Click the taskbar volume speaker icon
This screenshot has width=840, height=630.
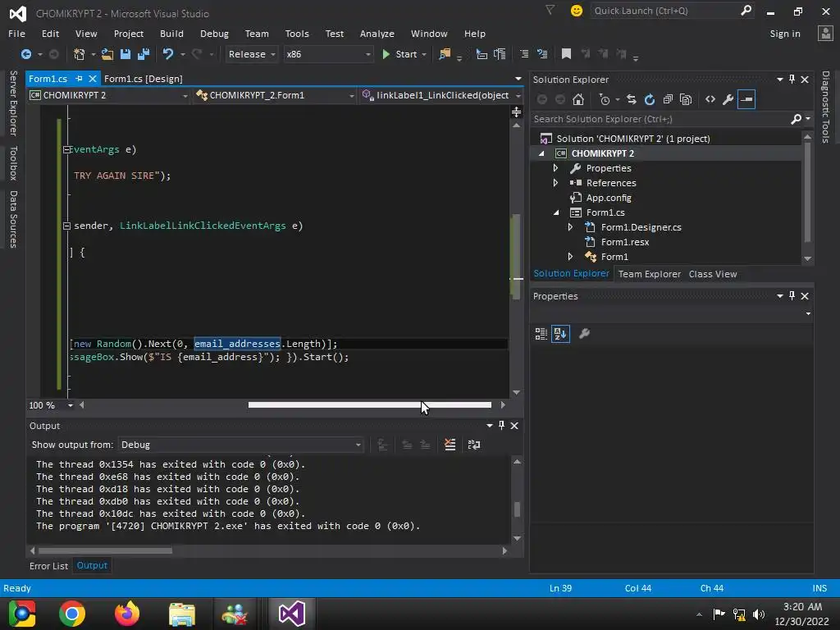(759, 614)
